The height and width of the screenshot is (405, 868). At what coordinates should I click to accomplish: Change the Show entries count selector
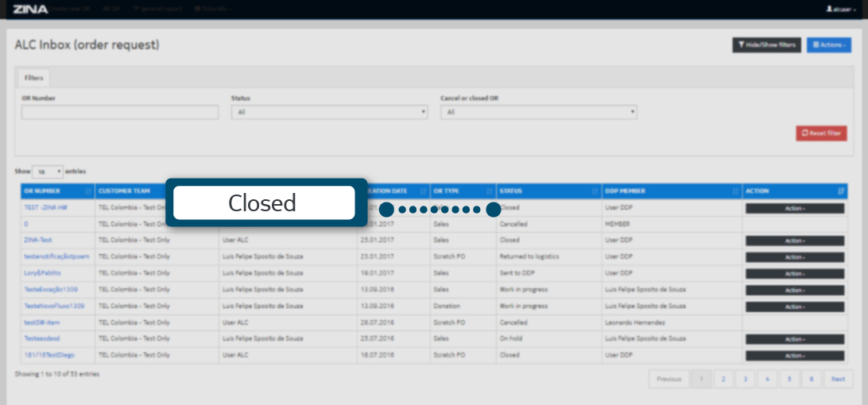pos(48,172)
